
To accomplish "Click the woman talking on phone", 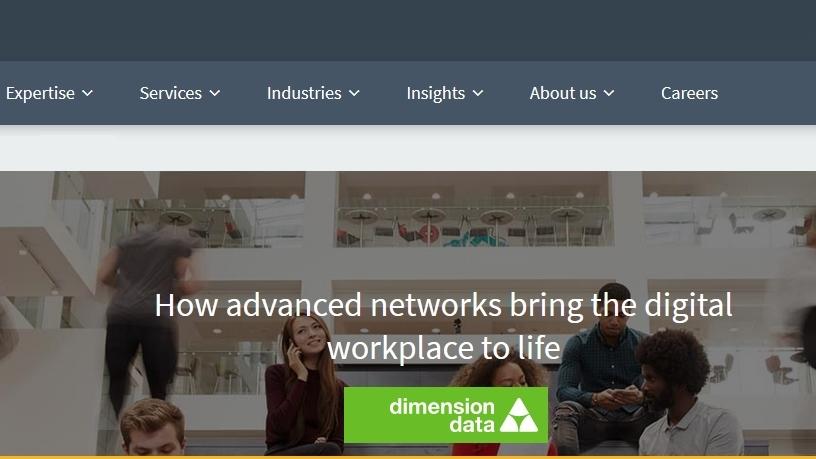I will [x=304, y=385].
